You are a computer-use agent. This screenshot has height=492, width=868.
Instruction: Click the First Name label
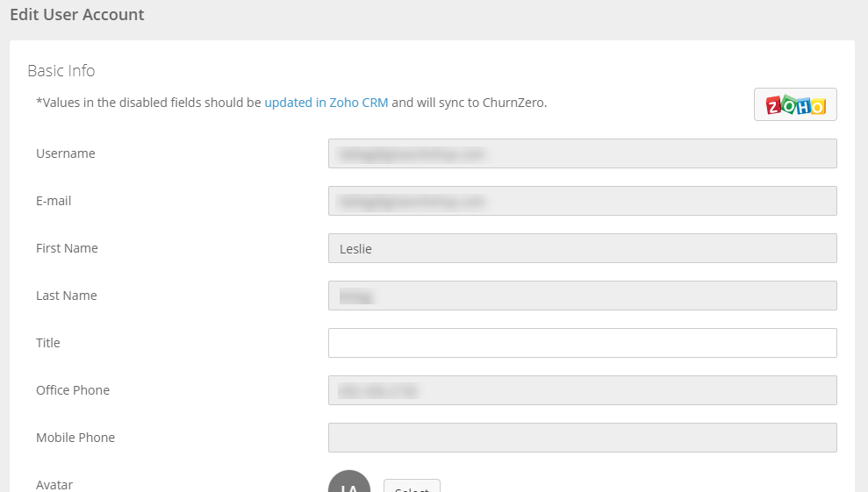coord(67,248)
